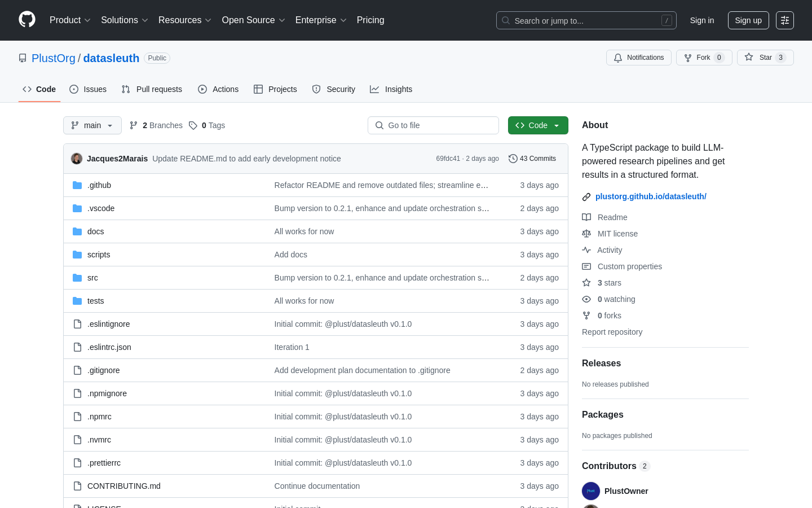Open the PlustOrg organization link
Image resolution: width=812 pixels, height=508 pixels.
tap(54, 58)
